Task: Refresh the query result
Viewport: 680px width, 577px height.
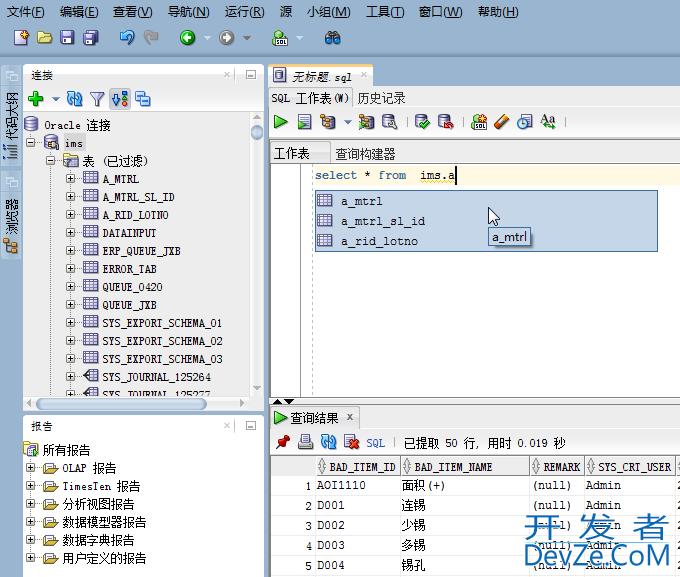Action: click(x=328, y=443)
